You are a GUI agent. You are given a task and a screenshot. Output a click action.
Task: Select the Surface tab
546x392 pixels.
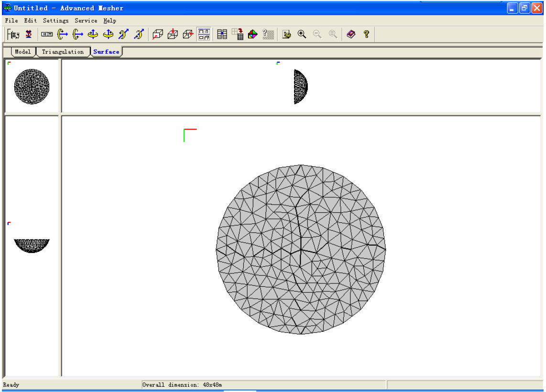tap(106, 52)
